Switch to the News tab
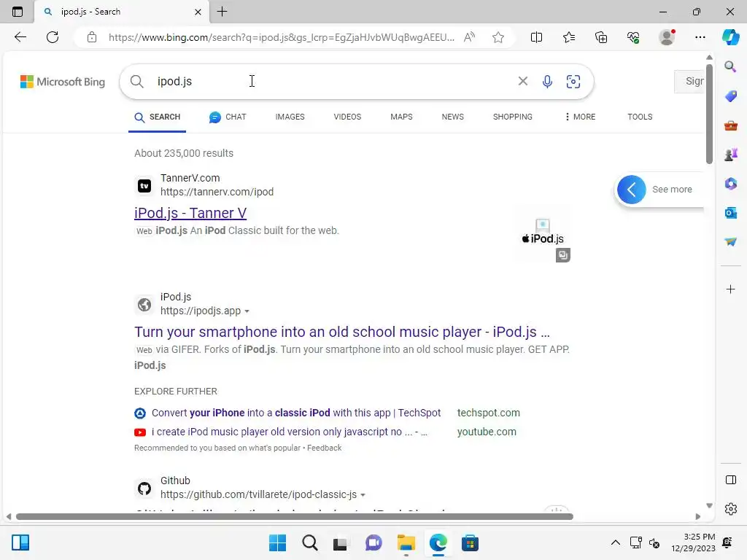The height and width of the screenshot is (560, 747). (452, 117)
